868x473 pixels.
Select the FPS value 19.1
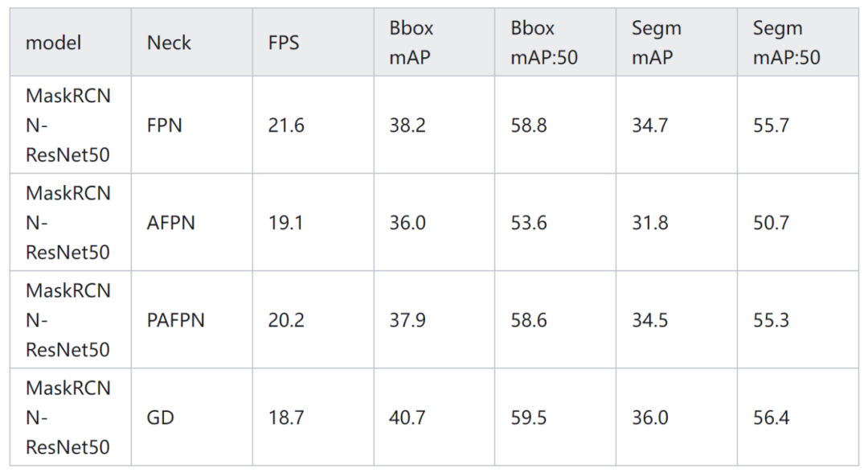pyautogui.click(x=285, y=223)
